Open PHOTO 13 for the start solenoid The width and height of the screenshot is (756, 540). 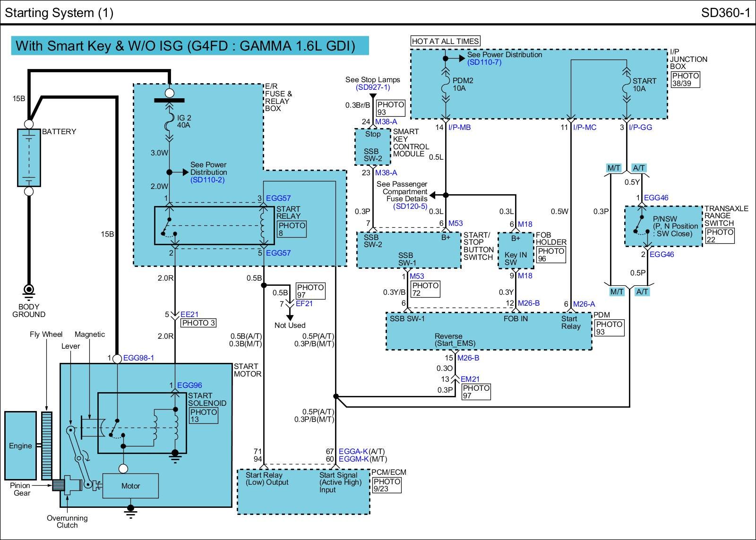(x=203, y=416)
